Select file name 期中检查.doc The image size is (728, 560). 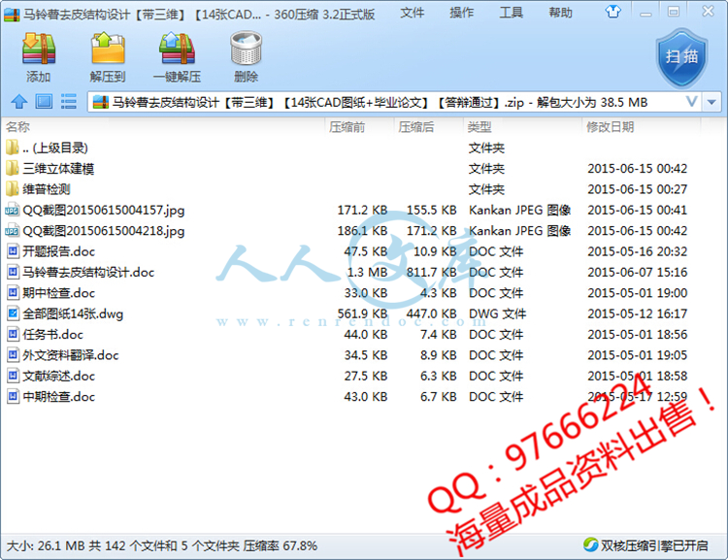pos(59,293)
